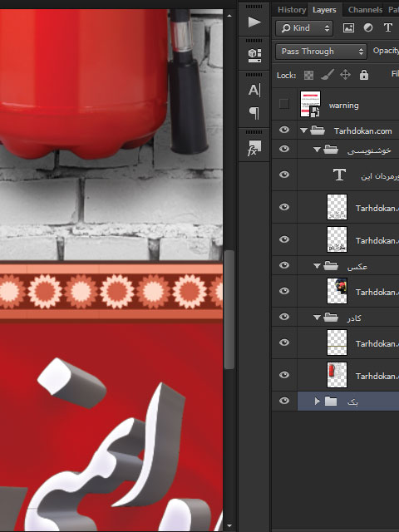Open the Character panel icon
The image size is (399, 532).
(x=254, y=91)
